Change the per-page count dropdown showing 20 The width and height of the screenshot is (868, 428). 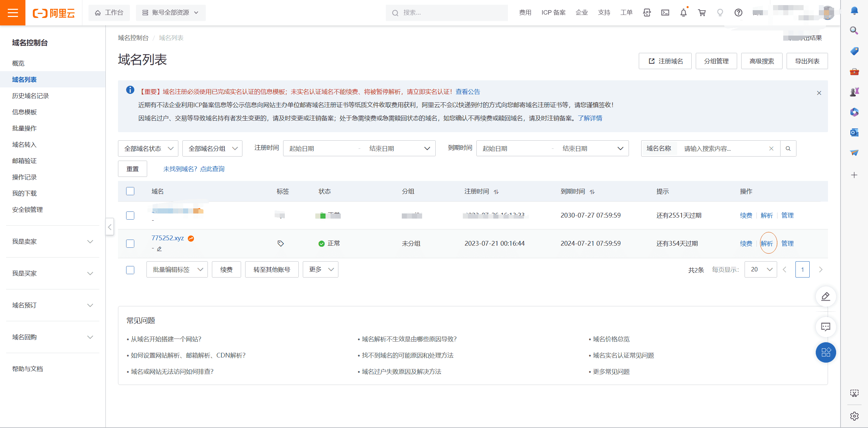761,269
